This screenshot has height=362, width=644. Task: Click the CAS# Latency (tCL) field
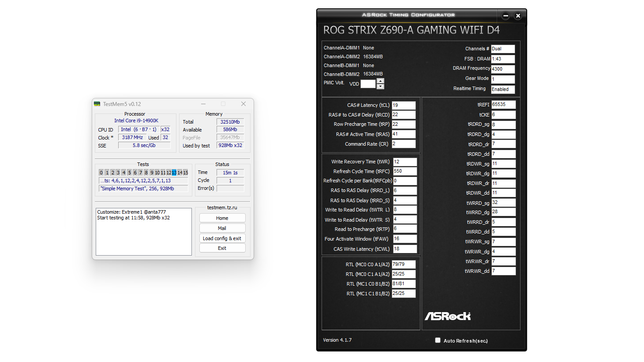click(404, 105)
